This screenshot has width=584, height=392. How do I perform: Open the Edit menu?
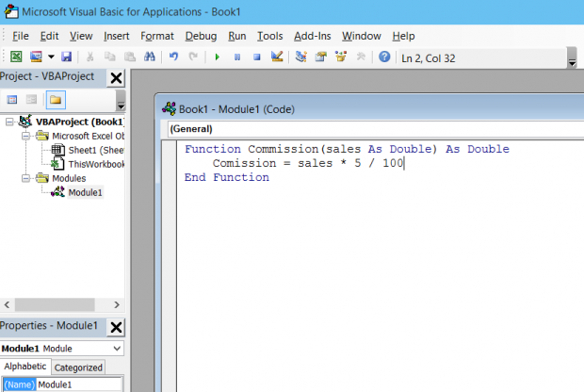tap(50, 36)
